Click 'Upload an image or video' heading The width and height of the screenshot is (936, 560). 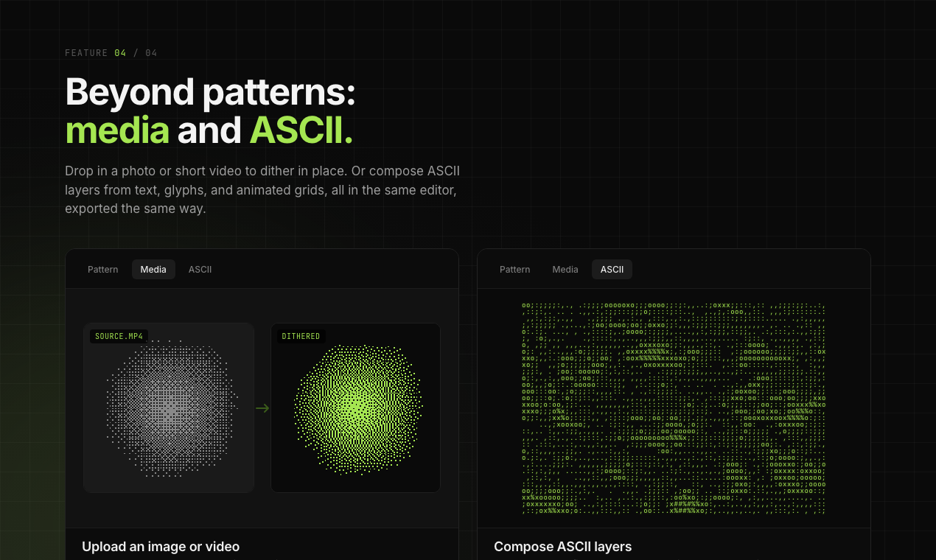[161, 547]
